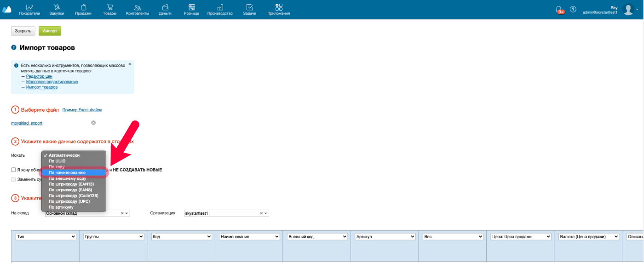644x263 pixels.
Task: Select the По наименованию option
Action: coord(74,172)
